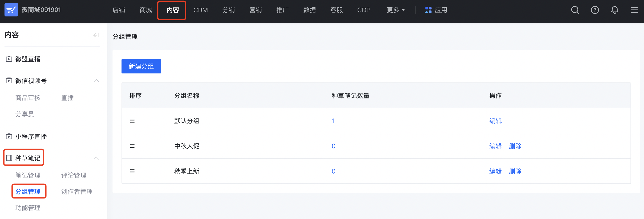644x219 pixels.
Task: Expand the 更多 dropdown menu
Action: (x=396, y=10)
